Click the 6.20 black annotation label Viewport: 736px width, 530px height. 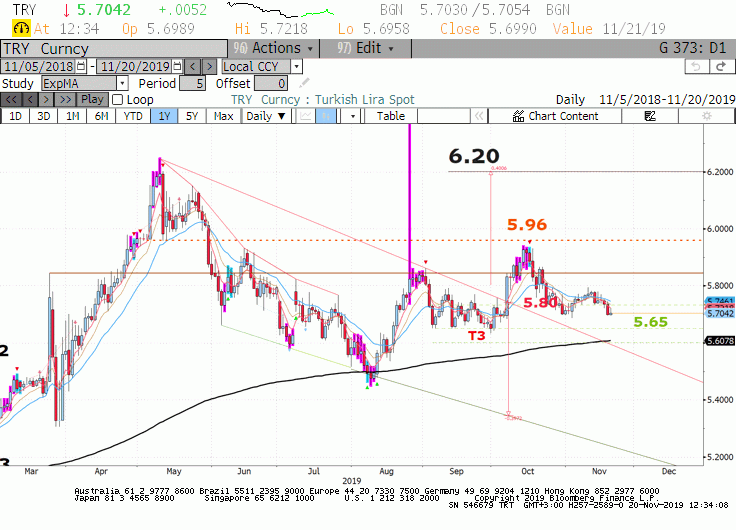[x=474, y=156]
